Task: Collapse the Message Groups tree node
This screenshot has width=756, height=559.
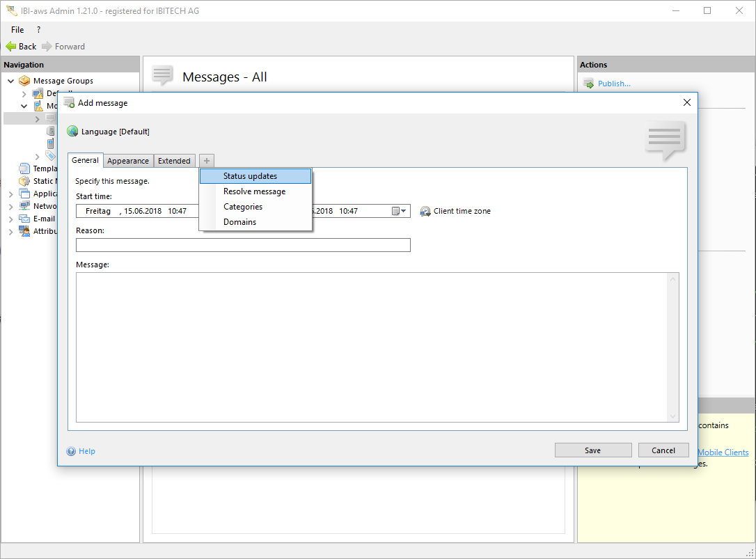Action: [x=10, y=81]
